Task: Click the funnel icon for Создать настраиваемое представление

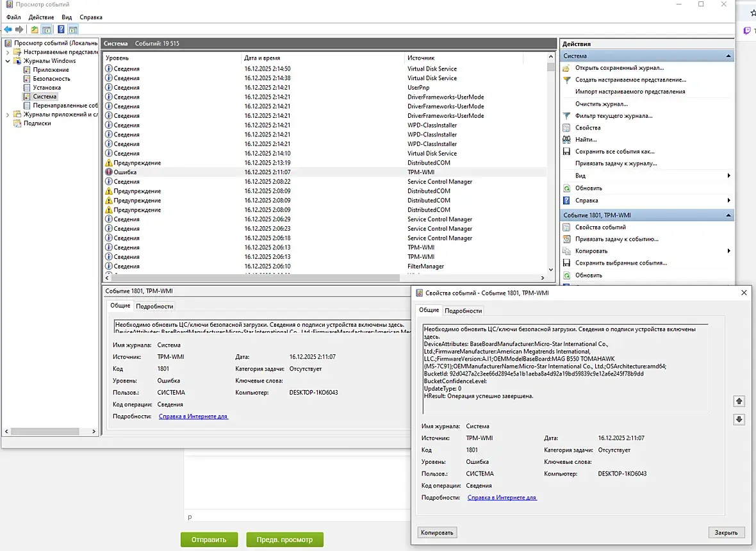Action: pyautogui.click(x=567, y=80)
